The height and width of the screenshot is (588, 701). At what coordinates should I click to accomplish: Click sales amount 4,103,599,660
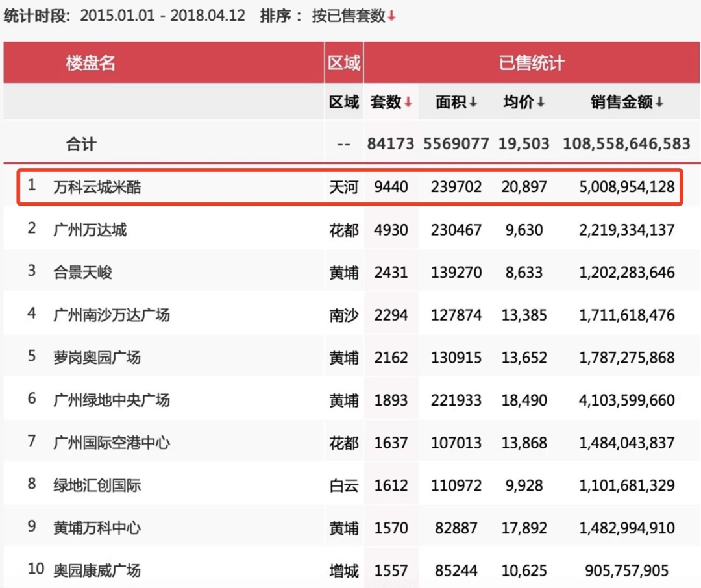[x=627, y=400]
